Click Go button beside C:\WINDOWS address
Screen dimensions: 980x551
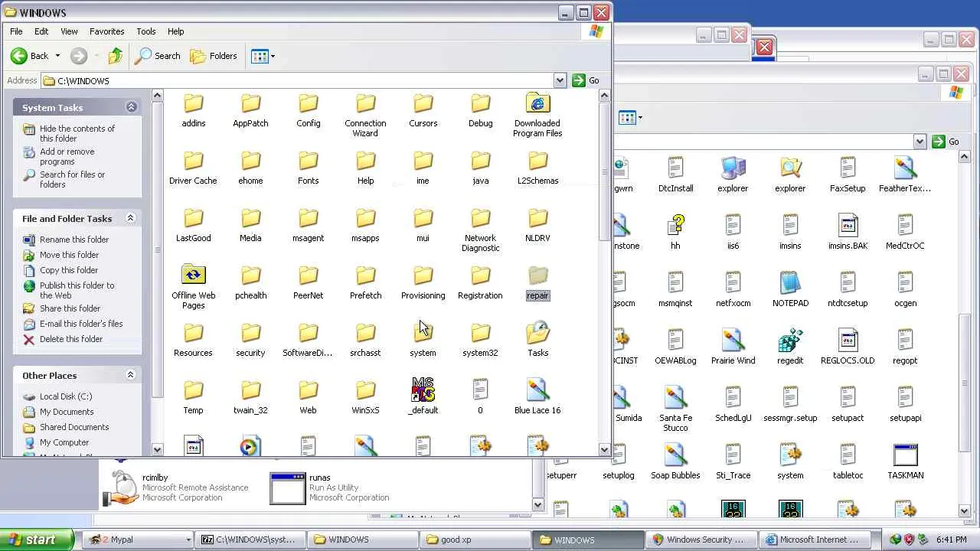click(x=586, y=80)
